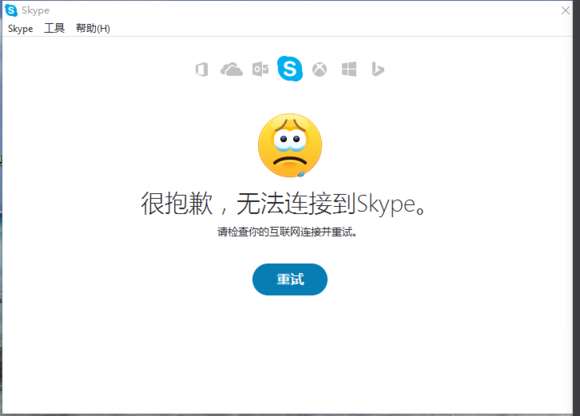
Task: Click the sad crying emoticon
Action: 290,145
